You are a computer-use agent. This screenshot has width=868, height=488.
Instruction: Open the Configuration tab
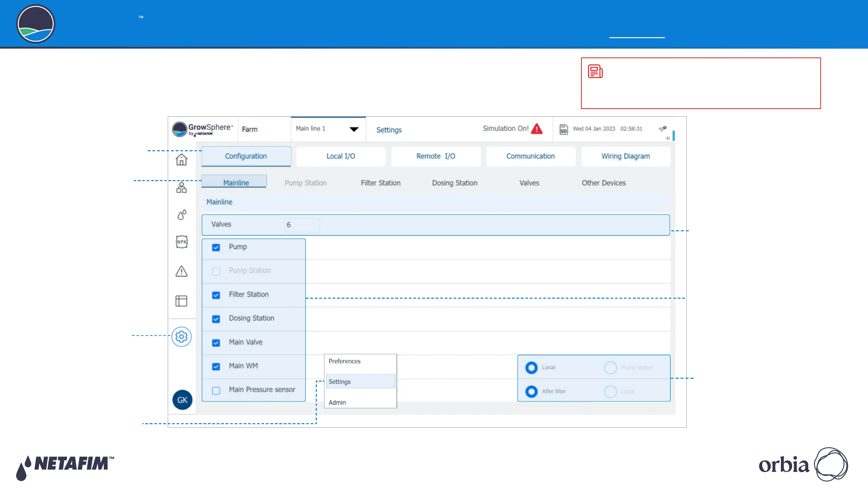[246, 156]
